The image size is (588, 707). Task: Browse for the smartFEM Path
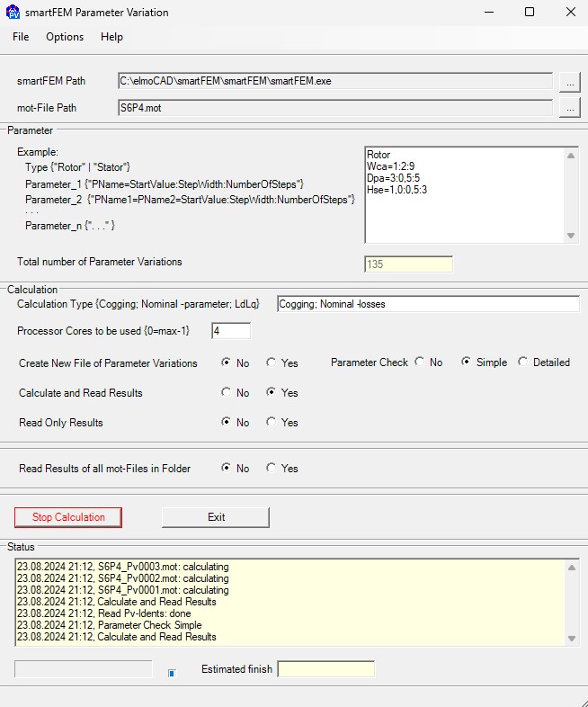tap(570, 83)
